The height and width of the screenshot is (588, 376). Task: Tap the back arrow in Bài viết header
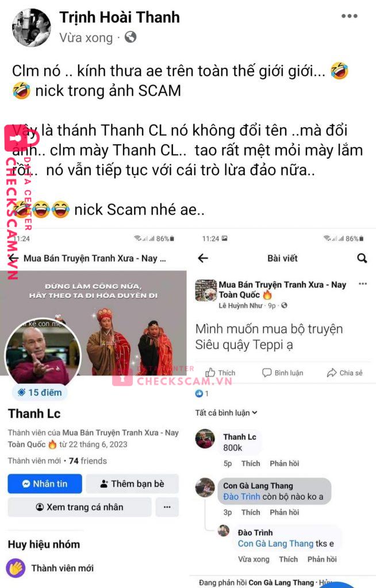(x=203, y=258)
